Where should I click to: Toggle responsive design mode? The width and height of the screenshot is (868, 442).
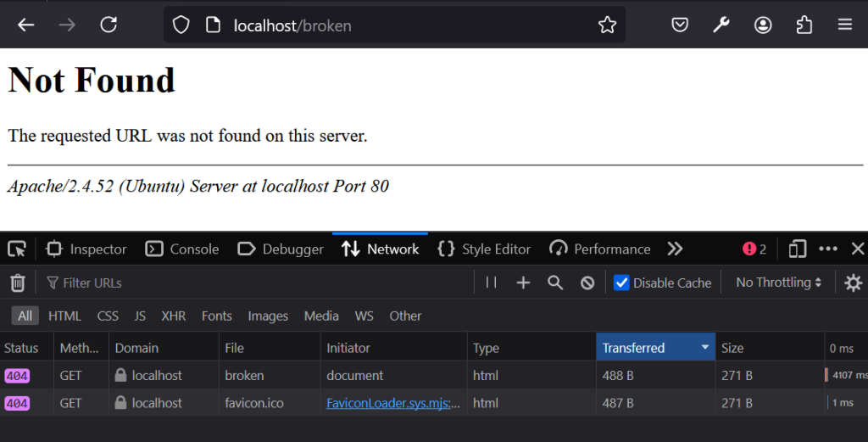(x=797, y=249)
